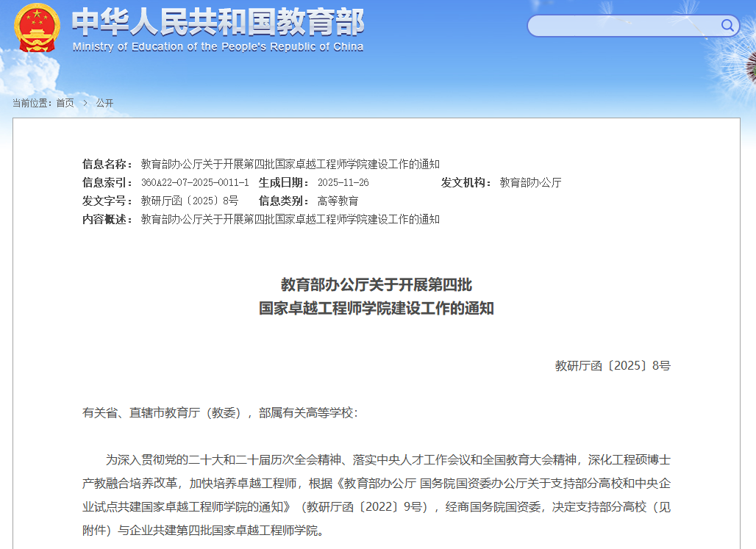Click the right-aligned 教研厅函〔2025〕8号 below heading

[x=613, y=365]
